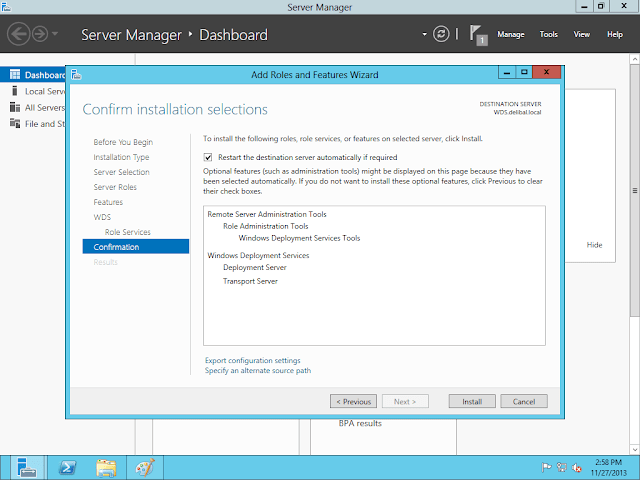640x480 pixels.
Task: Click Export configuration settings link
Action: (252, 360)
